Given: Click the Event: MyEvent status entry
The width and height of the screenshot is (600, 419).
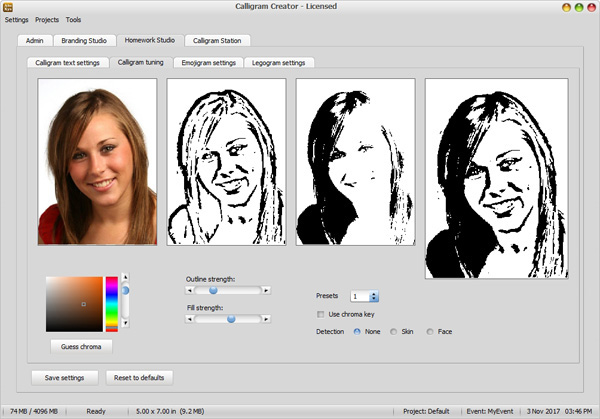Looking at the screenshot, I should pyautogui.click(x=490, y=411).
